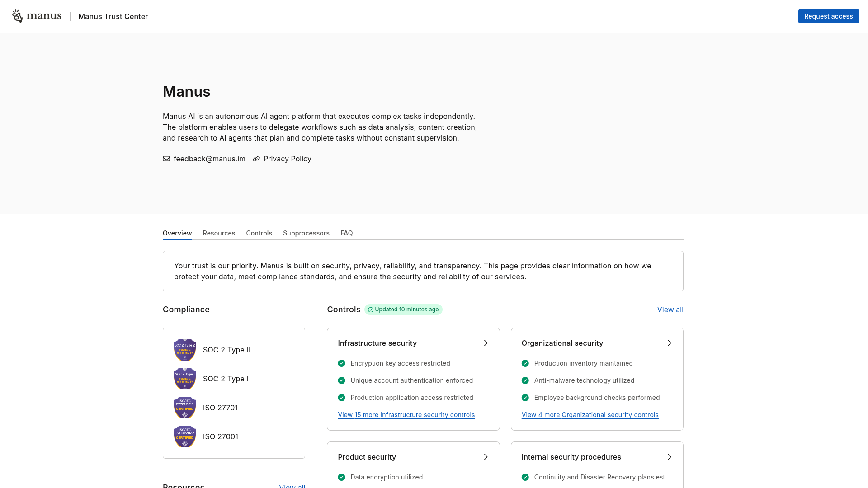Screen dimensions: 868x488
Task: Select the Overview tab
Action: coord(177,233)
